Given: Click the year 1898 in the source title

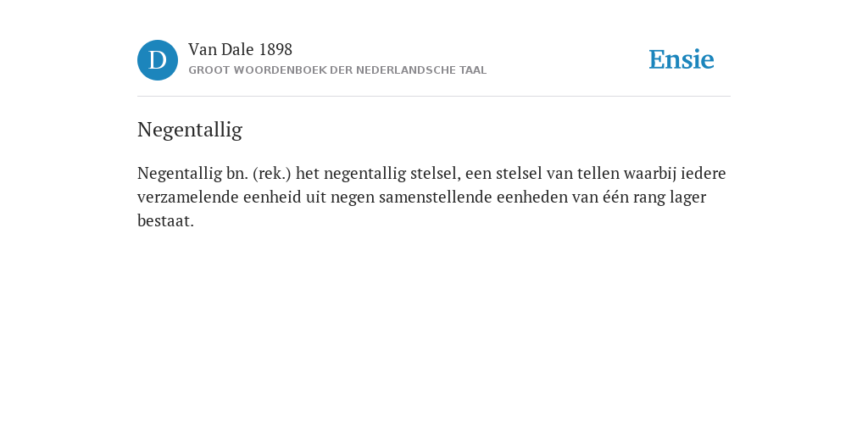Looking at the screenshot, I should click(x=275, y=49).
